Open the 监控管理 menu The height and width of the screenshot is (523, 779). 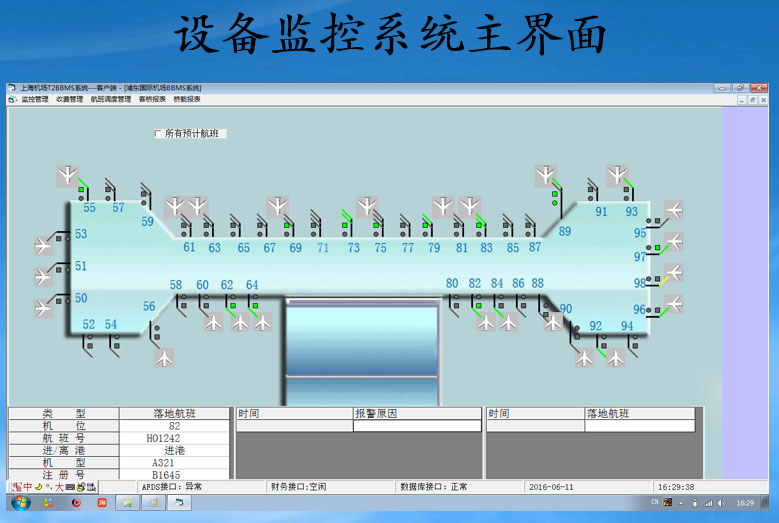coord(34,99)
